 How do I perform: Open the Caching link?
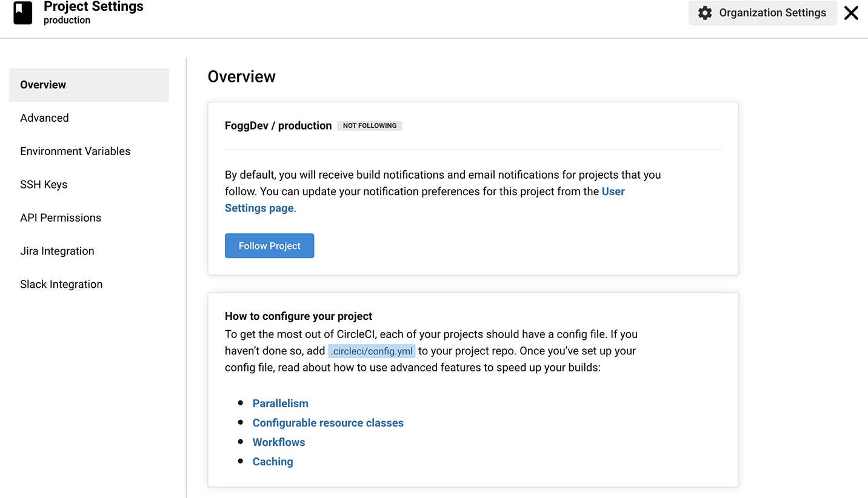tap(273, 462)
